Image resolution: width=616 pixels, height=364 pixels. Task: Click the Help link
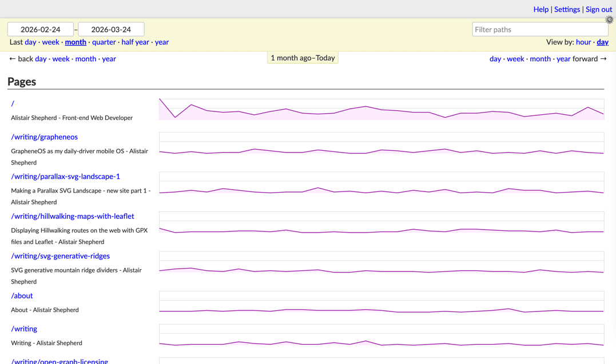point(541,9)
